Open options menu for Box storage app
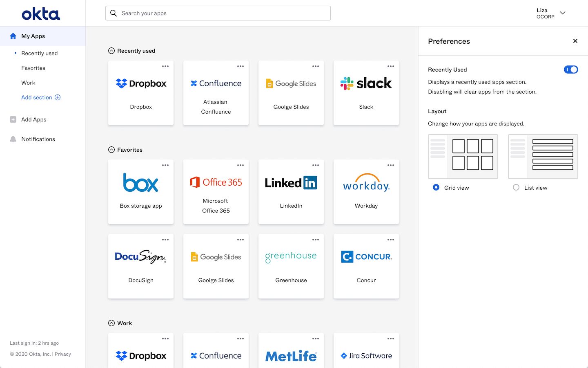This screenshot has width=588, height=368. click(165, 165)
